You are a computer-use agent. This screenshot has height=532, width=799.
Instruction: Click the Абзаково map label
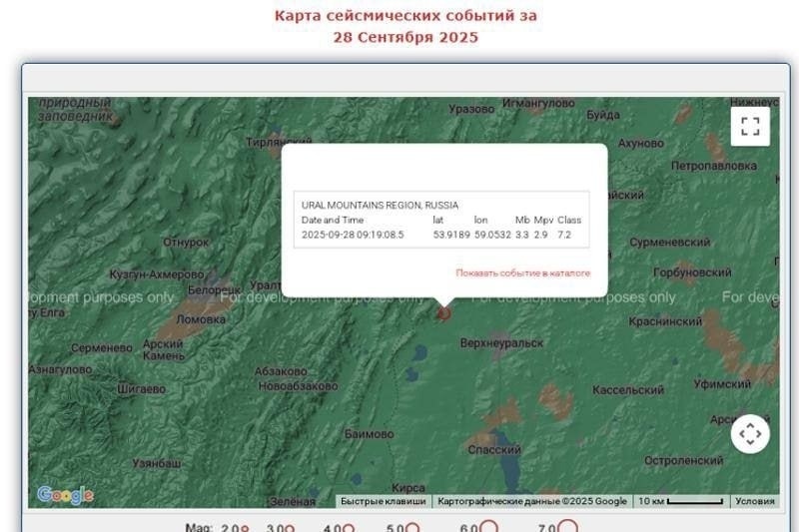[x=281, y=371]
